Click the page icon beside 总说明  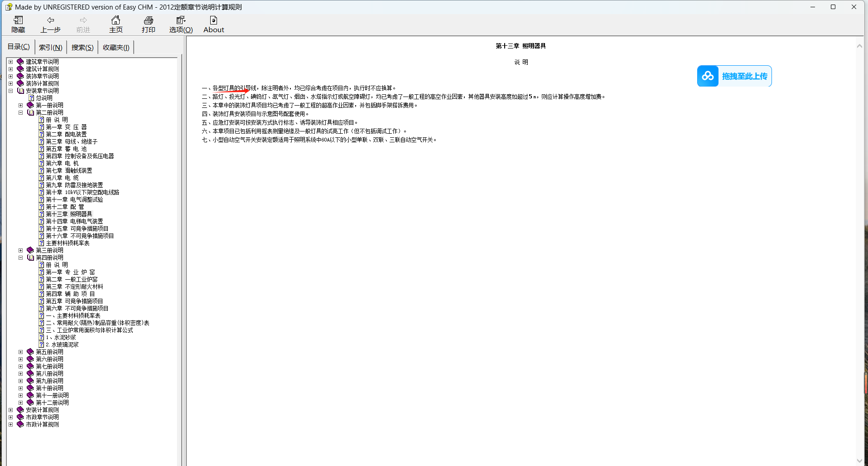pos(31,98)
